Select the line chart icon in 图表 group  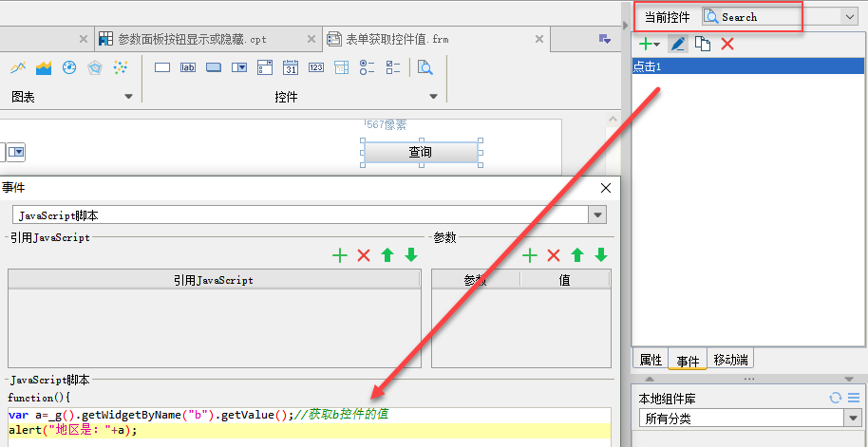(x=18, y=67)
